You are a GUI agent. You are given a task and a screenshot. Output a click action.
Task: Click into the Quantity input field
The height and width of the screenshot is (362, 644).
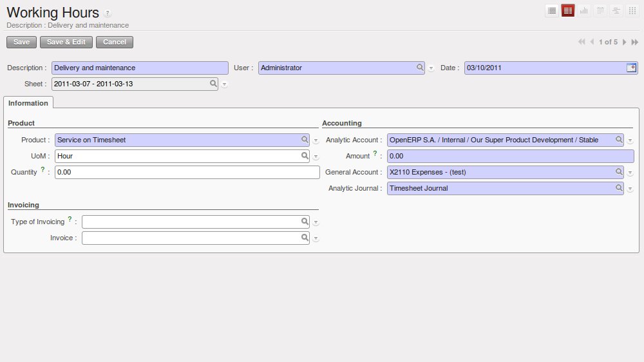click(x=187, y=172)
